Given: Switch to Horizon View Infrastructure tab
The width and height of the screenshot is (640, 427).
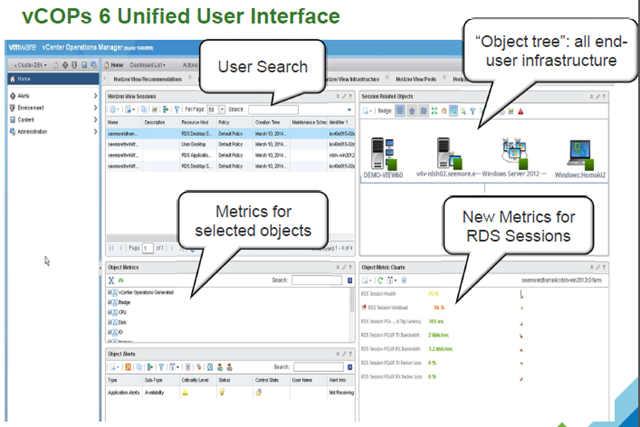Looking at the screenshot, I should pos(353,79).
